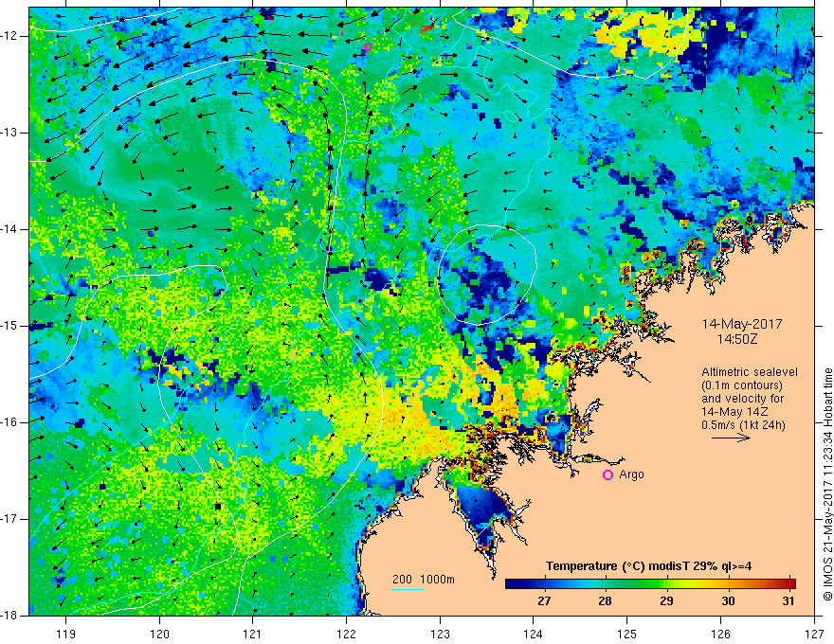Click the colorbar tick label 28
This screenshot has height=644, width=834.
tap(605, 601)
